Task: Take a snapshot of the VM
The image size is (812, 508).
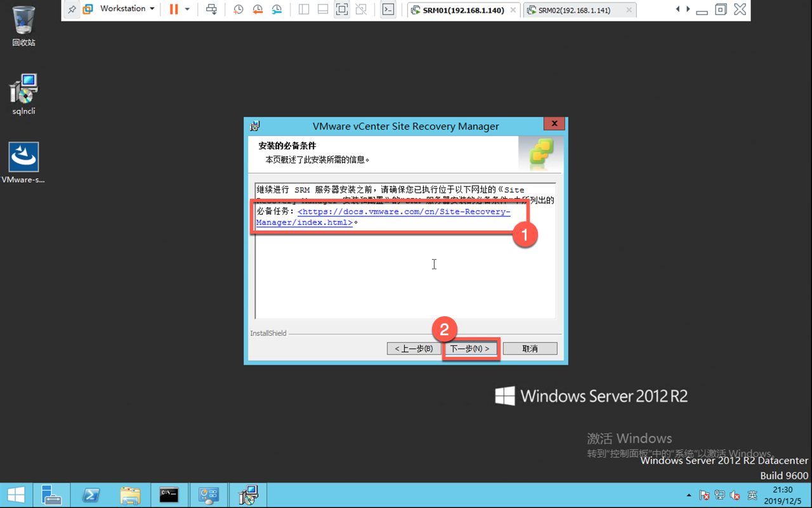Action: click(x=239, y=10)
